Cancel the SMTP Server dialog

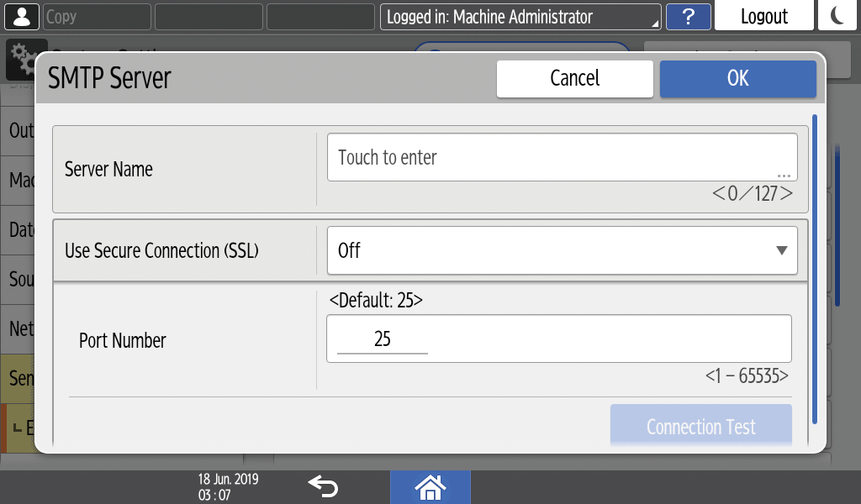point(574,78)
